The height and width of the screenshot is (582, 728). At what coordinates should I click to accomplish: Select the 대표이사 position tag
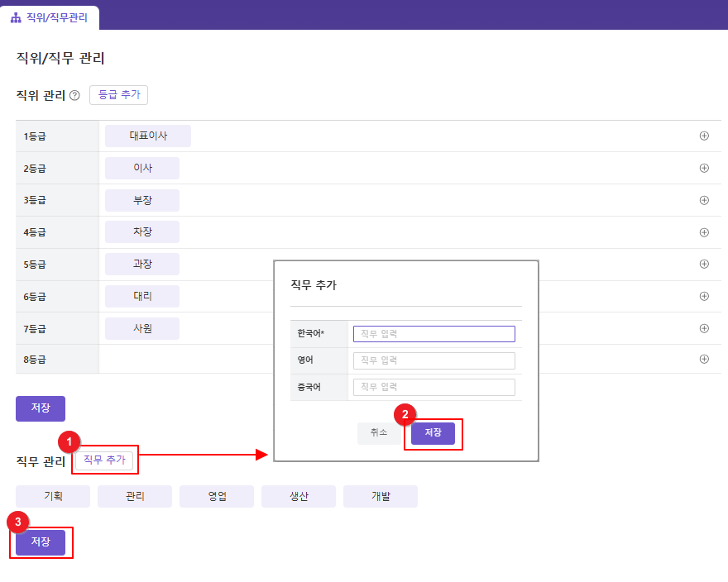148,136
